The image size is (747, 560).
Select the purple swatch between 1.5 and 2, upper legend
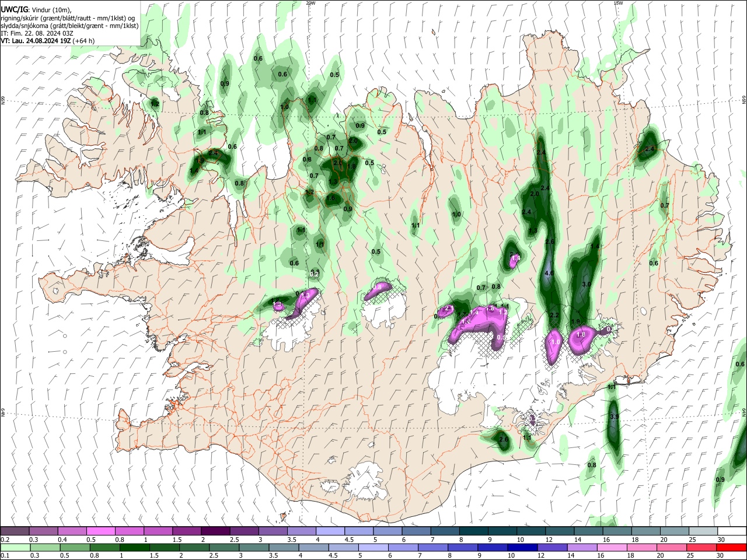coord(187,531)
